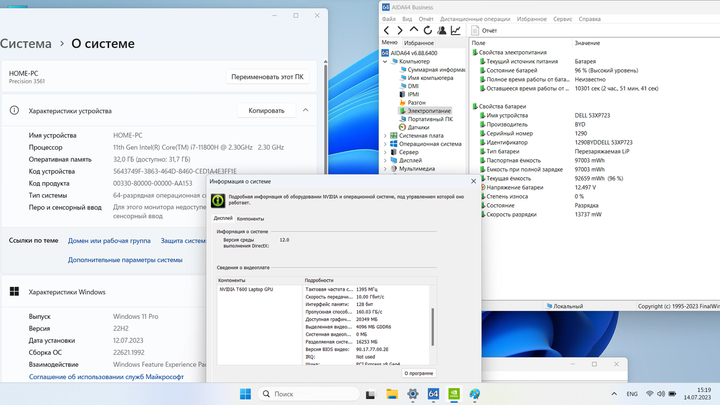
Task: Open Task View taskbar icon
Action: click(x=370, y=394)
